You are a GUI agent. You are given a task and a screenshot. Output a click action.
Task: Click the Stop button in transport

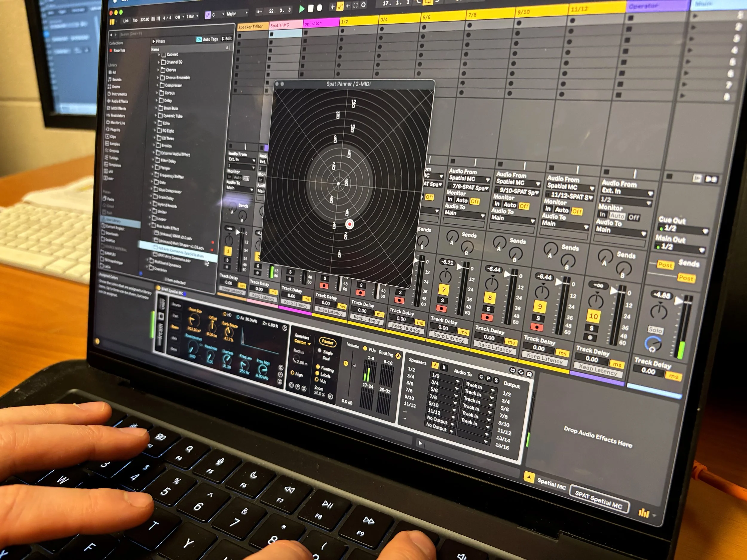(x=311, y=8)
